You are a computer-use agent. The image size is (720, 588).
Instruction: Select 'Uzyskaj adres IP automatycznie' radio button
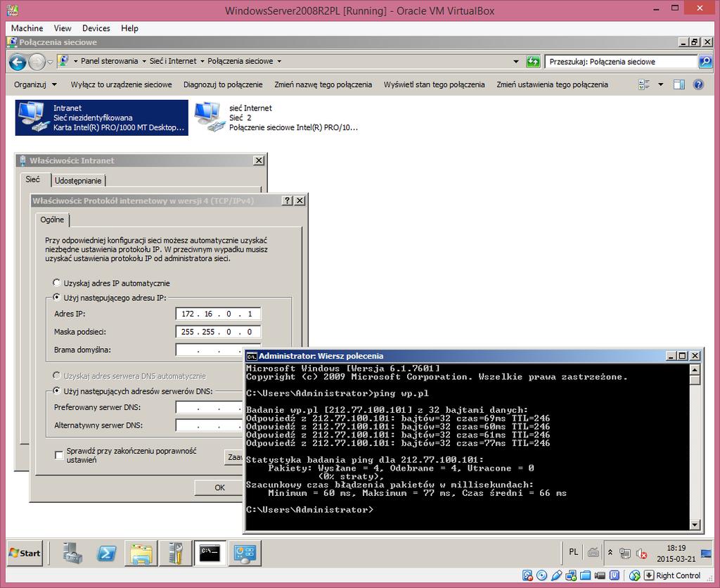pos(56,283)
